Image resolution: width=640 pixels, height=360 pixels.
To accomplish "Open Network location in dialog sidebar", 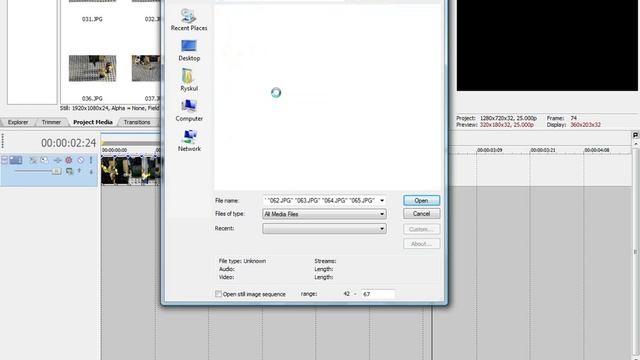I will point(189,140).
